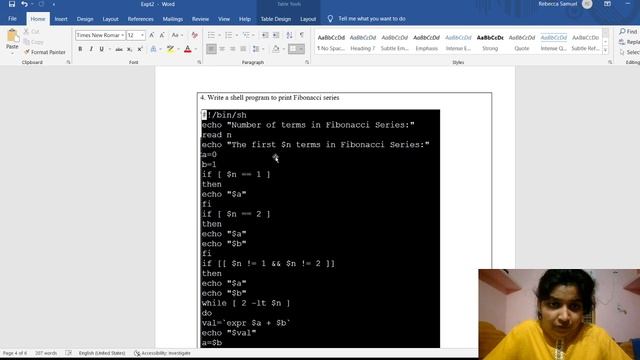
Task: Apply strikethrough formatting
Action: [x=119, y=49]
